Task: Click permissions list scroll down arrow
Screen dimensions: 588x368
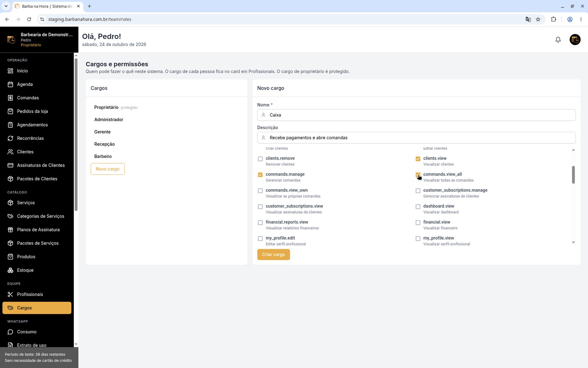Action: coord(573,243)
